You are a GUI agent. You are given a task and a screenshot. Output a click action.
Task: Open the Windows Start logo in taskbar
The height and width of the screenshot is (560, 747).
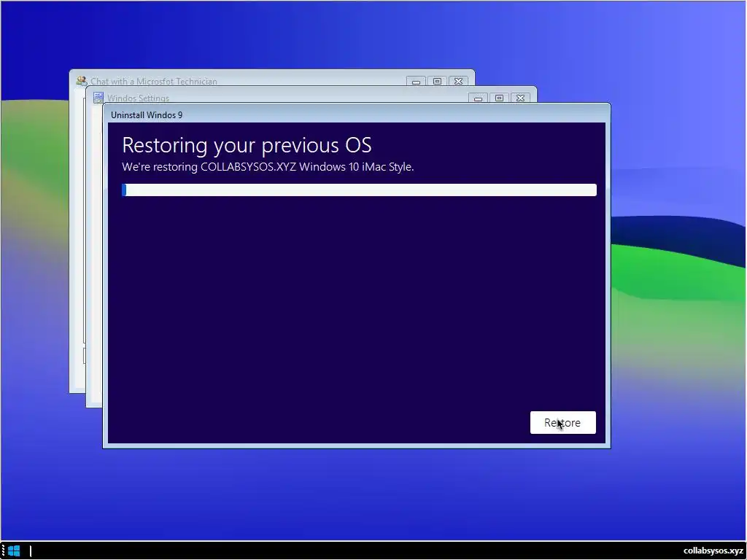pos(15,551)
